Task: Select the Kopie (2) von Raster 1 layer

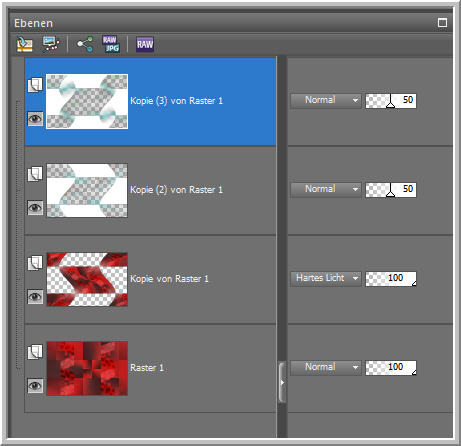Action: point(151,191)
